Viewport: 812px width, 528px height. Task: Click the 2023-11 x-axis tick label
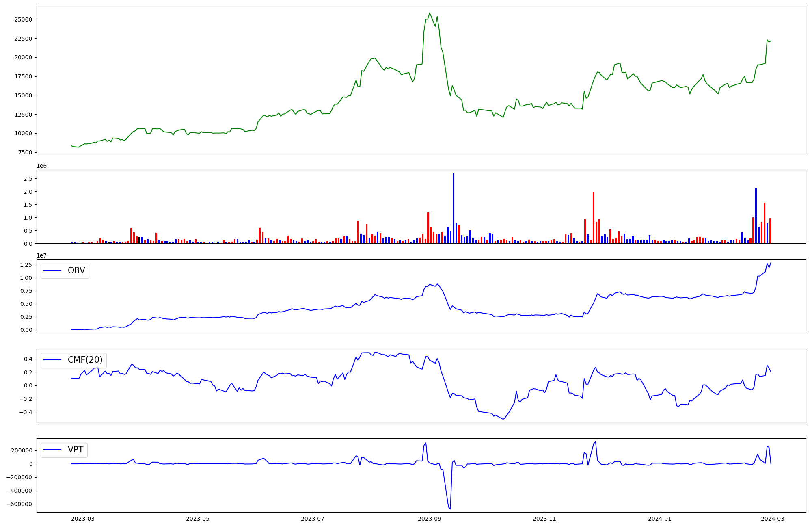point(544,519)
